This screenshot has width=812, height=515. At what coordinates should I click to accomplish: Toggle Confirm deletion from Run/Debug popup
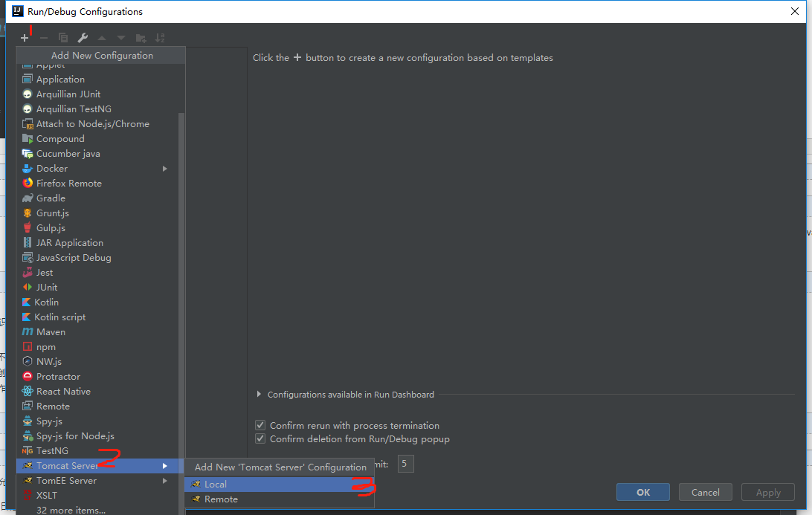coord(260,439)
